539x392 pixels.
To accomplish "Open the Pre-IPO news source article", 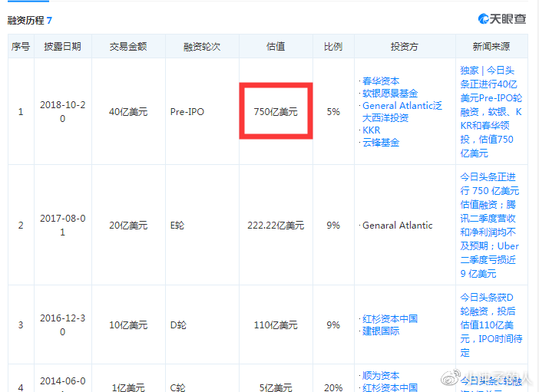I will (491, 111).
